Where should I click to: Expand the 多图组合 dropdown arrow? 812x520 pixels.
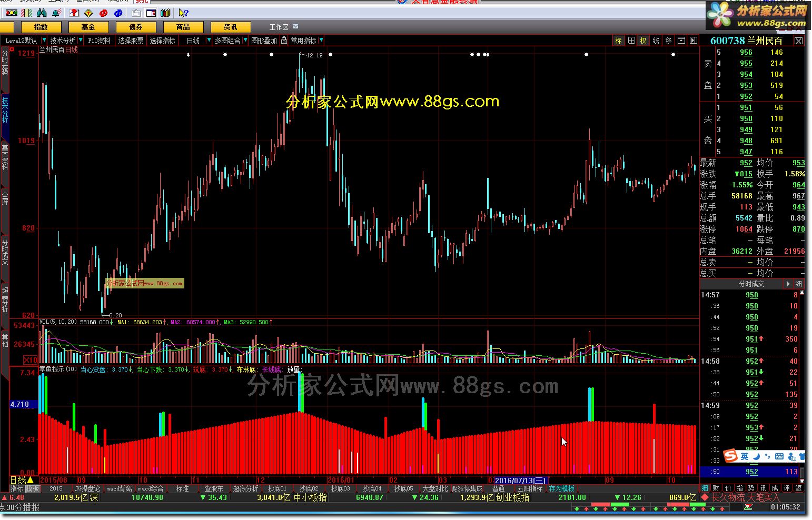click(x=245, y=40)
